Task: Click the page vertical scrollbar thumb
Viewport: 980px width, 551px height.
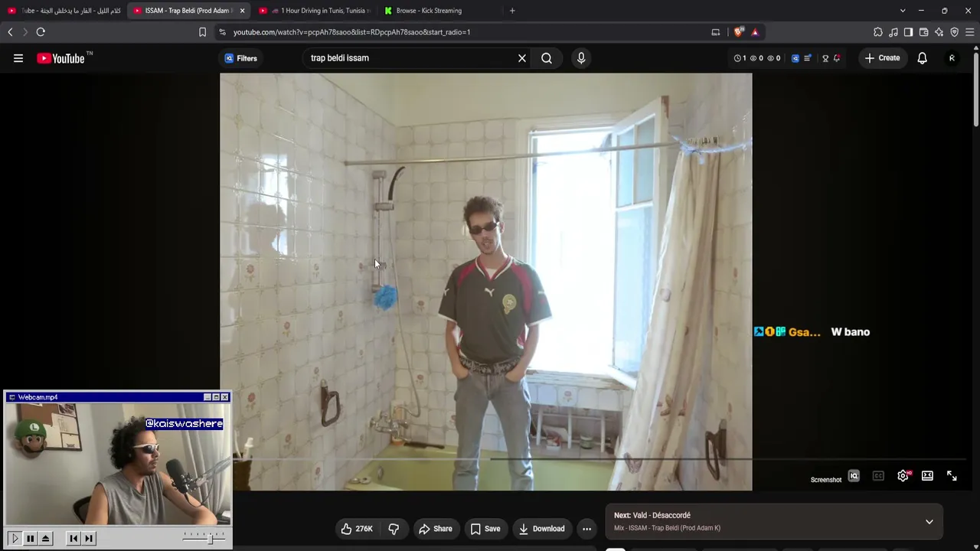Action: pos(976,88)
